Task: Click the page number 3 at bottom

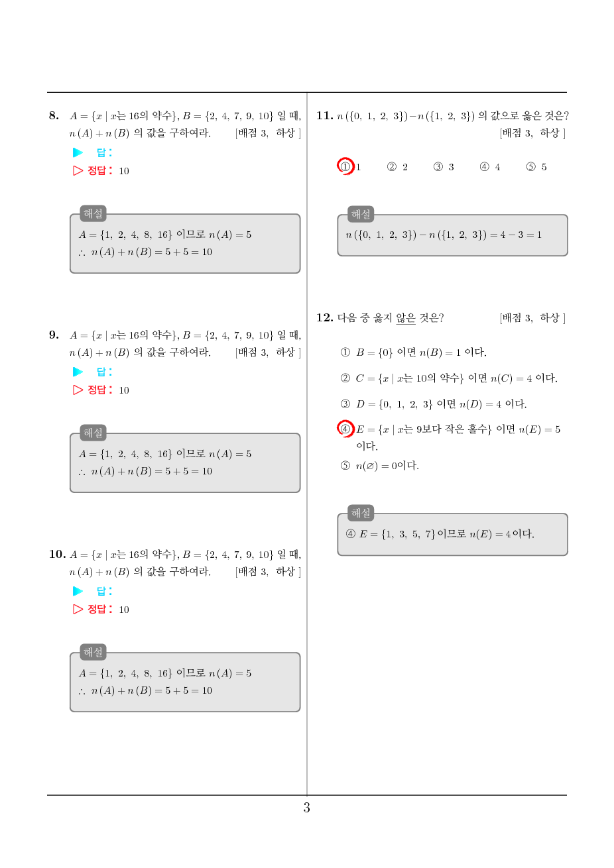Action: click(x=306, y=808)
